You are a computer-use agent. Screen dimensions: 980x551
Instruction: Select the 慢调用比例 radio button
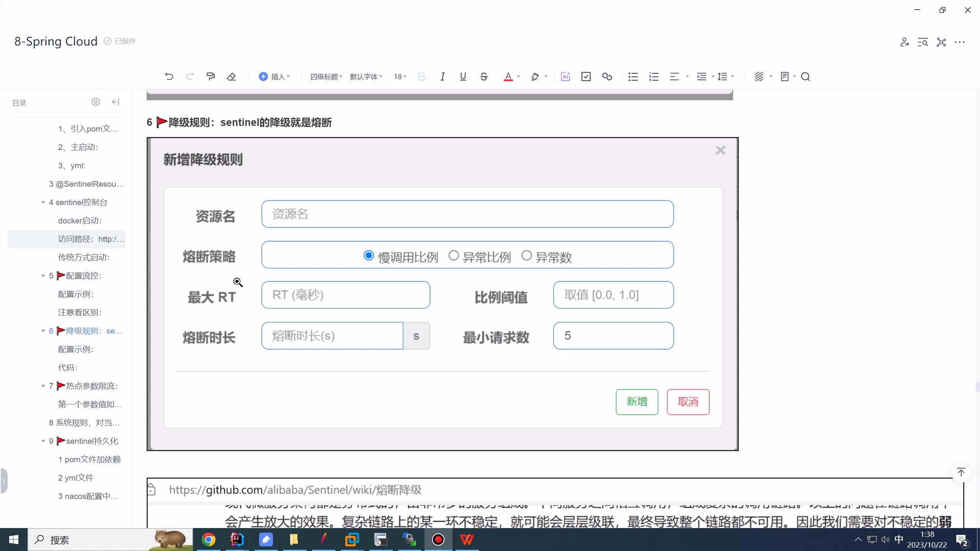pyautogui.click(x=368, y=255)
